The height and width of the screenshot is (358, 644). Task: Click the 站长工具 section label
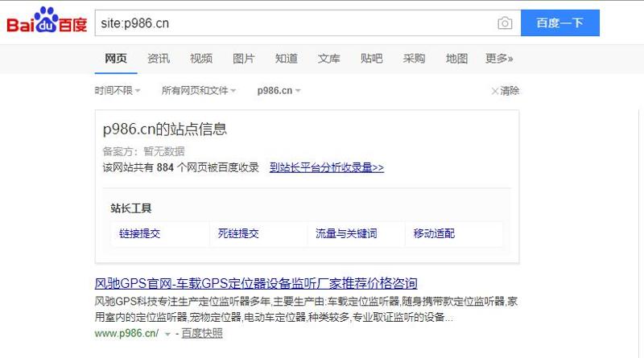point(131,208)
